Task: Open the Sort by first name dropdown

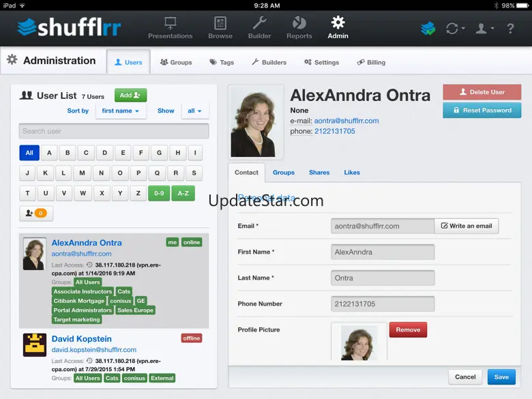Action: [x=121, y=111]
